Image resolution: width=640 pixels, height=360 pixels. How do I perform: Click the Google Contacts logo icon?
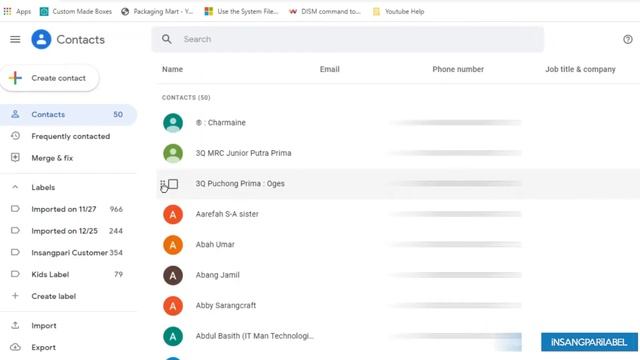coord(41,39)
